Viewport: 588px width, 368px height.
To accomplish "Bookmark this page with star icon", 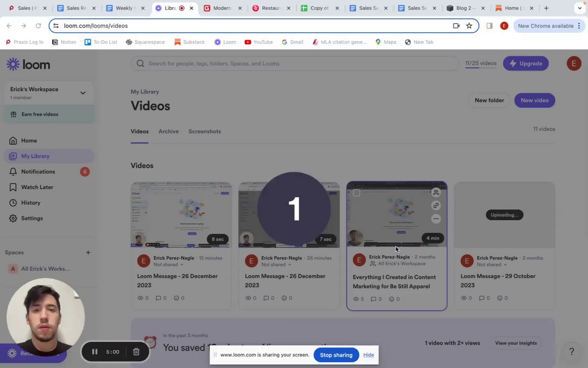I will [469, 26].
